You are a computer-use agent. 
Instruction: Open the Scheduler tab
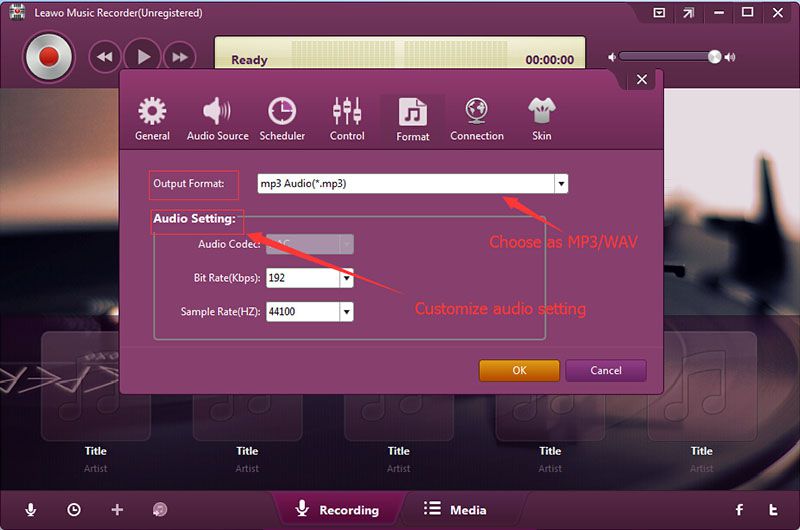pyautogui.click(x=282, y=119)
